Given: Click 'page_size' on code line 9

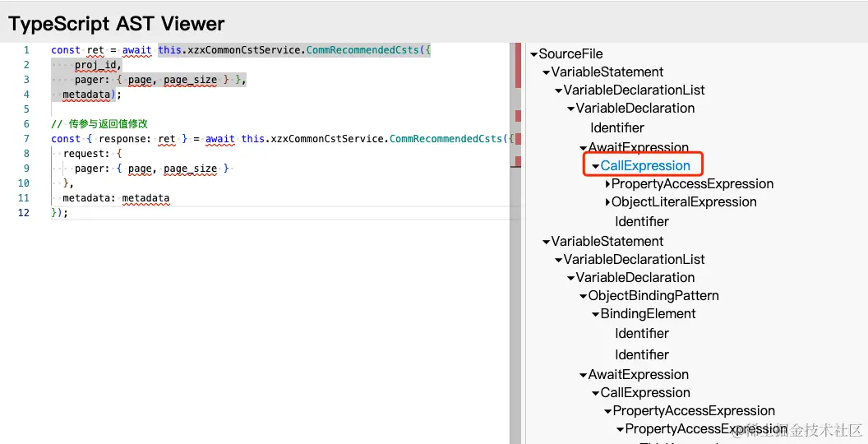Looking at the screenshot, I should coord(191,169).
